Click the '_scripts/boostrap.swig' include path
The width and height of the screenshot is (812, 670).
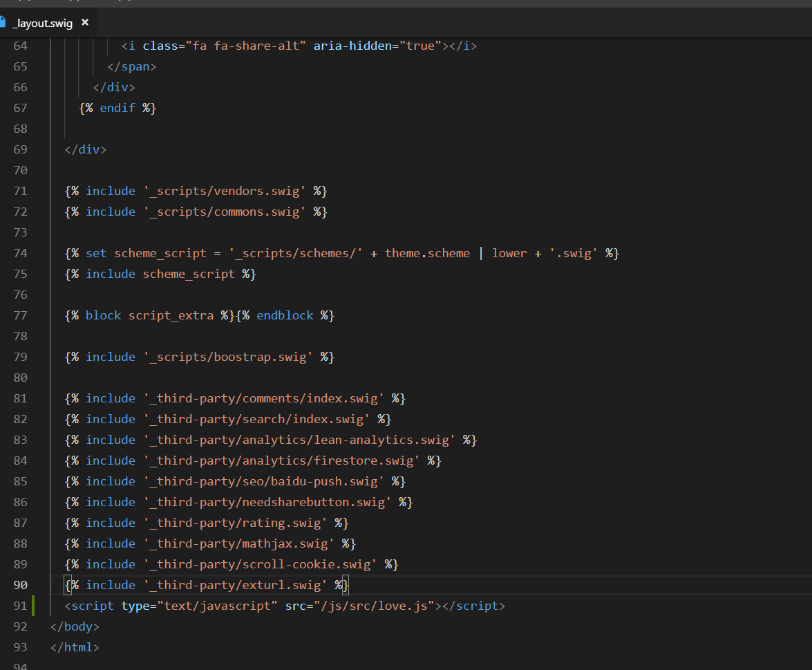(x=228, y=357)
